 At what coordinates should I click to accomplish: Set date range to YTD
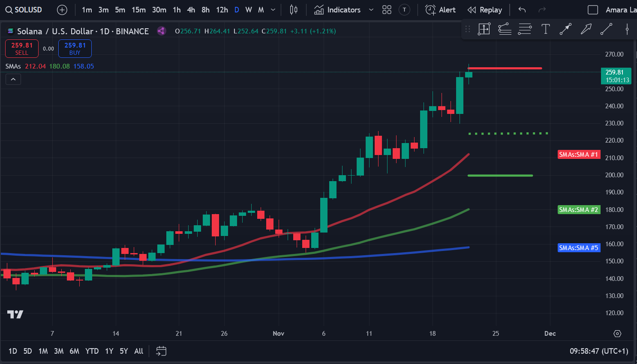pyautogui.click(x=92, y=351)
